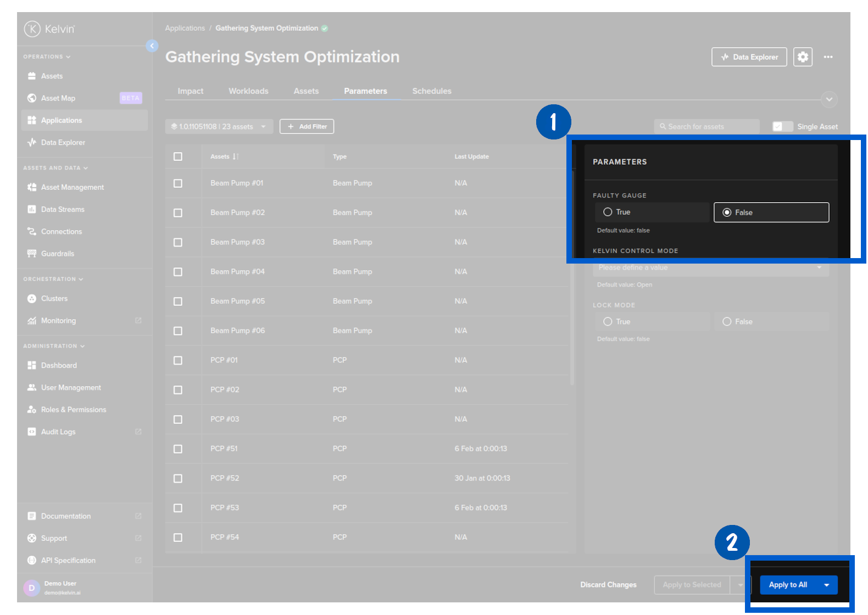Open the version 23 assets dropdown

[x=219, y=127]
